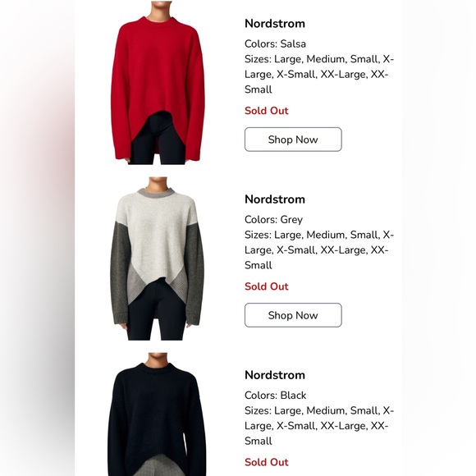Click the sizes list for the Grey sweater
The height and width of the screenshot is (476, 476).
[319, 250]
